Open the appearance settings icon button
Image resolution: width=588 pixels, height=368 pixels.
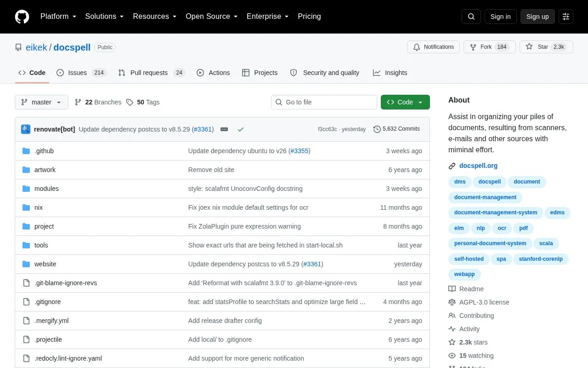566,17
